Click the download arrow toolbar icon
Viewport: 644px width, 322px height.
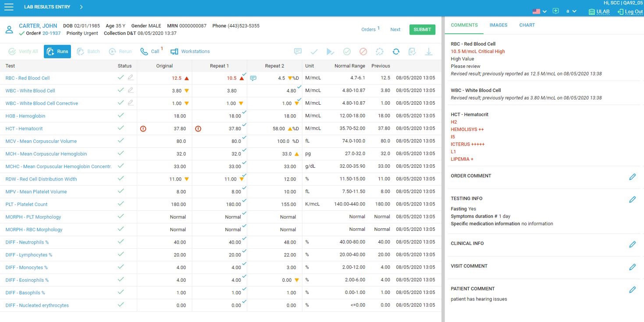[429, 52]
